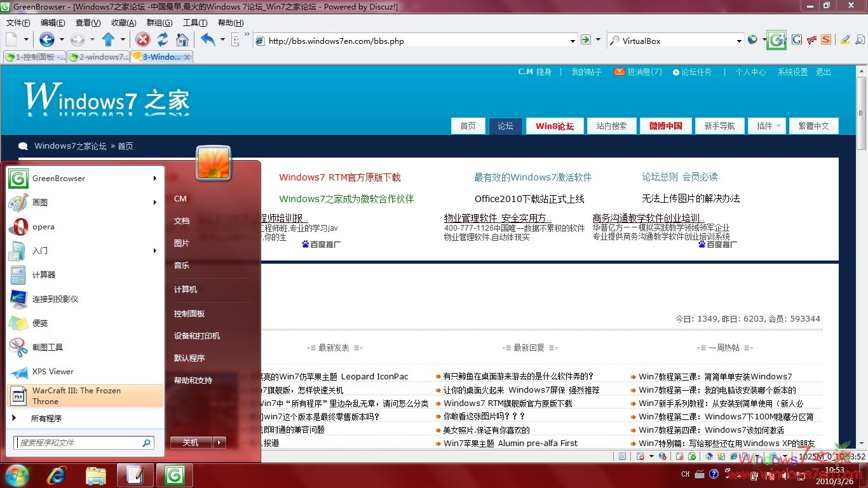
Task: Open the 收藏(A) menu
Action: 123,22
